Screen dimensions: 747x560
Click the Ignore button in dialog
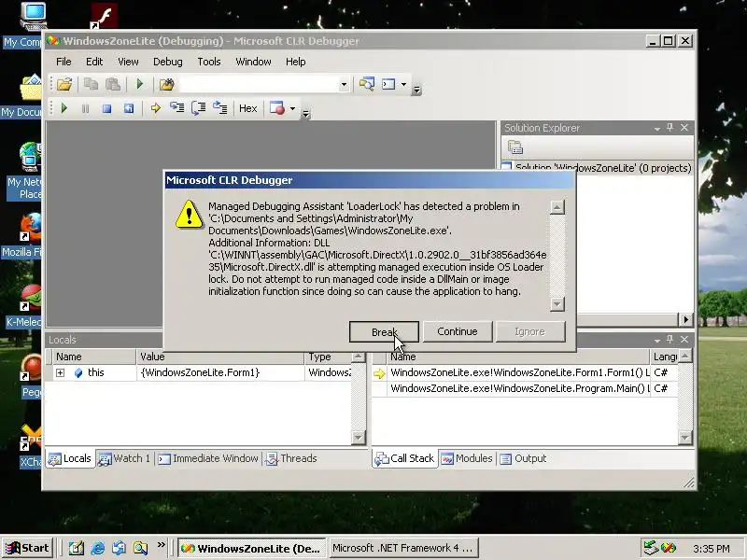click(x=530, y=332)
